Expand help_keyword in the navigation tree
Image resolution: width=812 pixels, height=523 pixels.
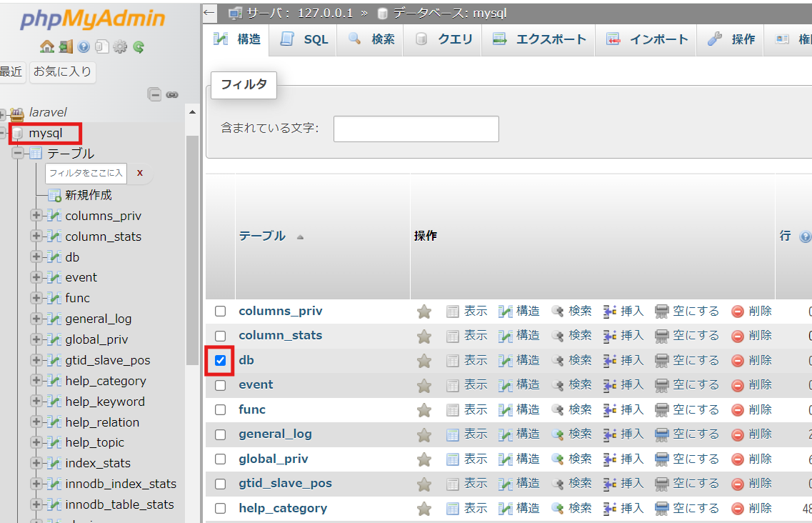point(36,402)
